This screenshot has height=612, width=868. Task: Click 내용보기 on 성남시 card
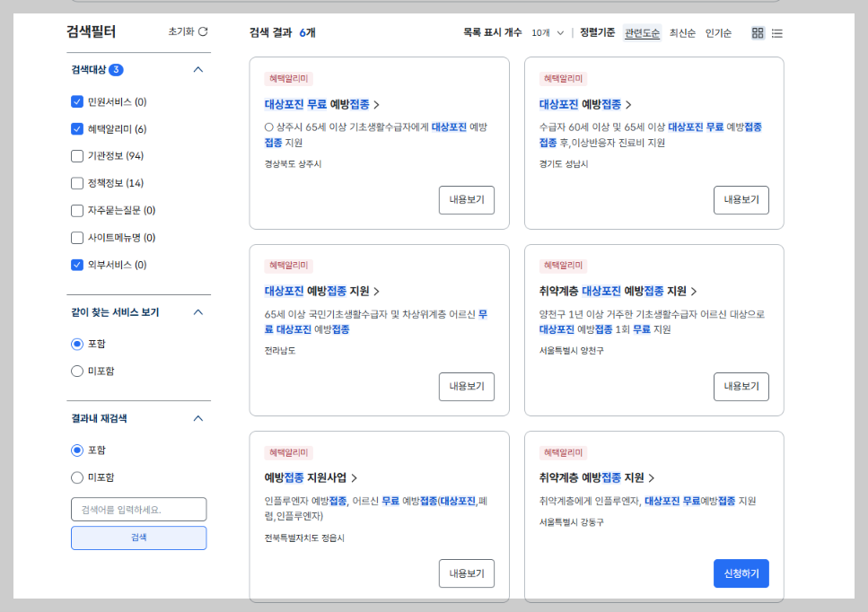point(741,200)
